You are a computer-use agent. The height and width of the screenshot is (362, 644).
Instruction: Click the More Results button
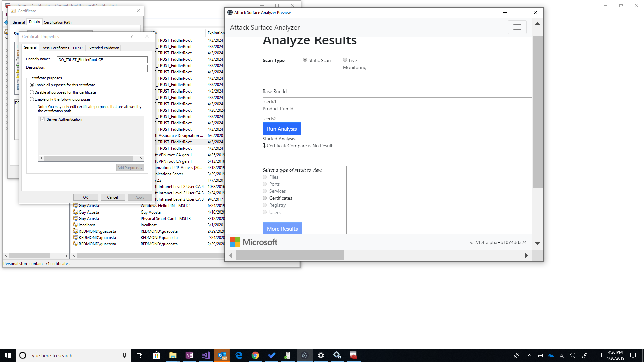coord(282,228)
